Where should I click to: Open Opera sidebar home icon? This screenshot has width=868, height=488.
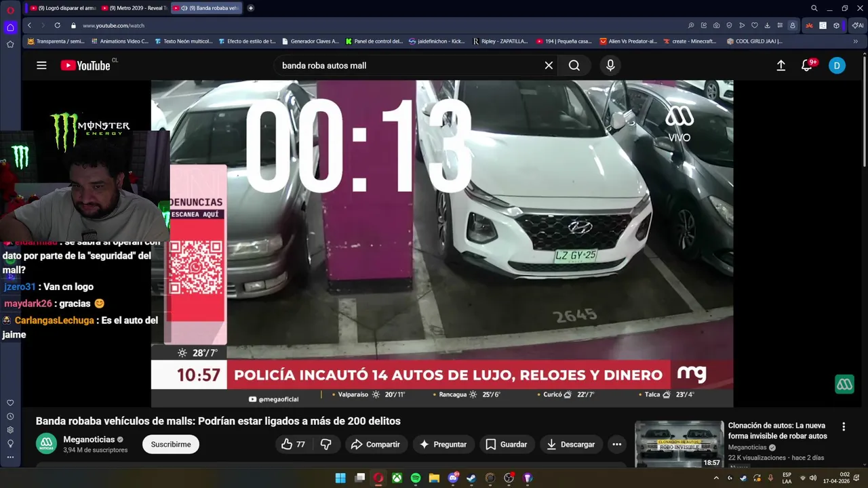10,27
